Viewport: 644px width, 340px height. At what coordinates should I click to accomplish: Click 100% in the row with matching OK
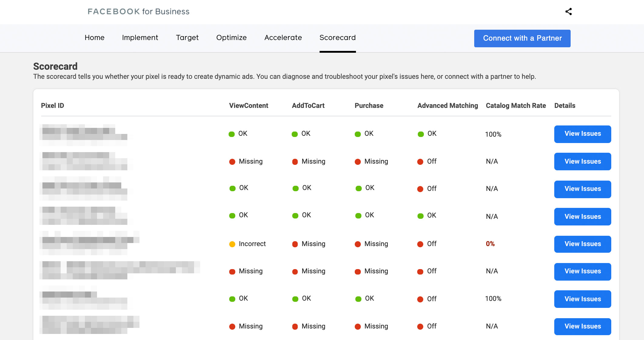(x=493, y=134)
